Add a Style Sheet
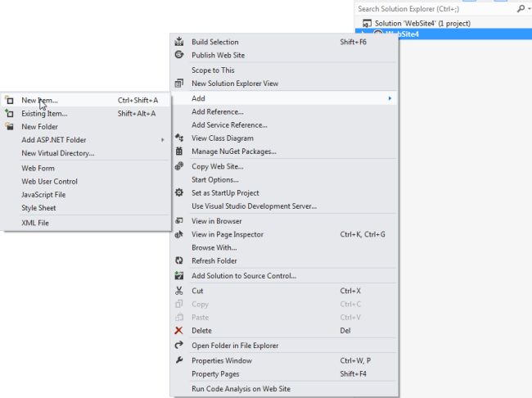This screenshot has height=398, width=532. [x=87, y=208]
